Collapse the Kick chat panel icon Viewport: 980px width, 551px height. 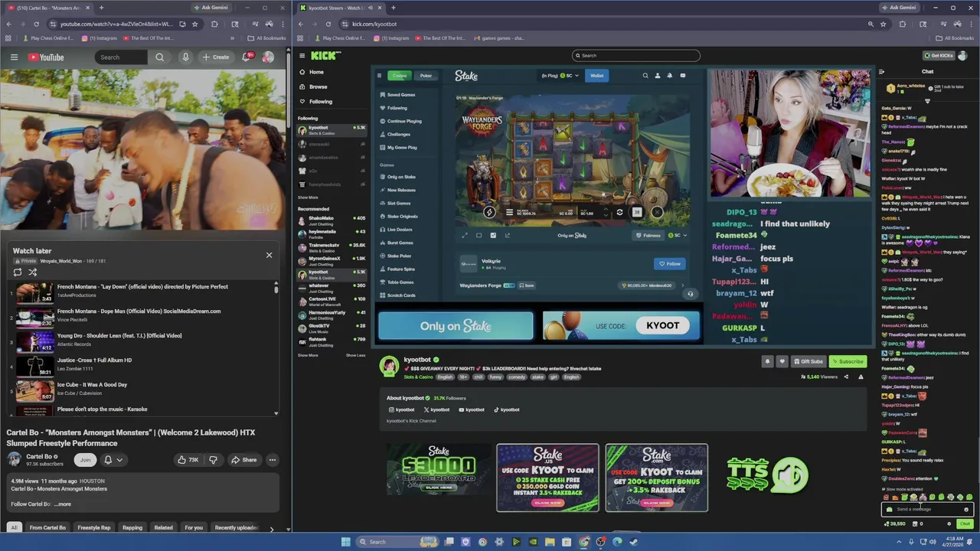tap(882, 72)
